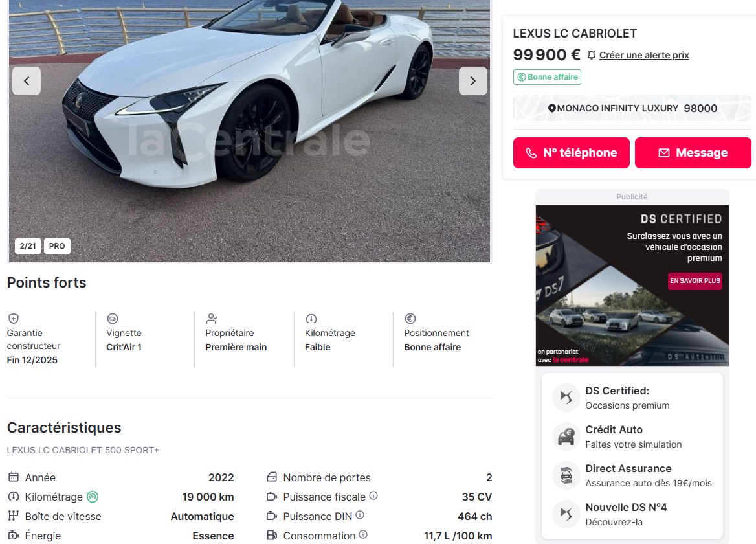Open info icon beside Consommation
The image size is (756, 544).
pyautogui.click(x=364, y=534)
